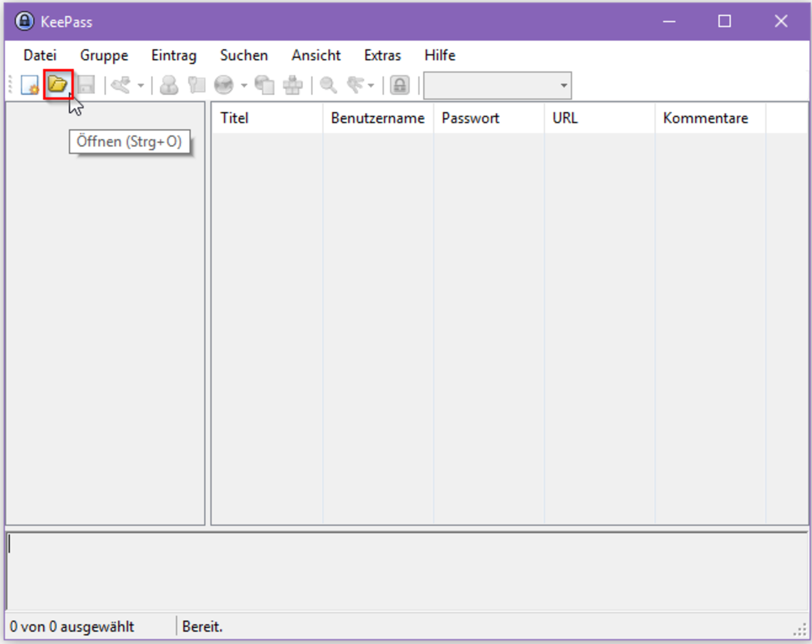Click the Add entry key icon
The height and width of the screenshot is (644, 812).
121,85
